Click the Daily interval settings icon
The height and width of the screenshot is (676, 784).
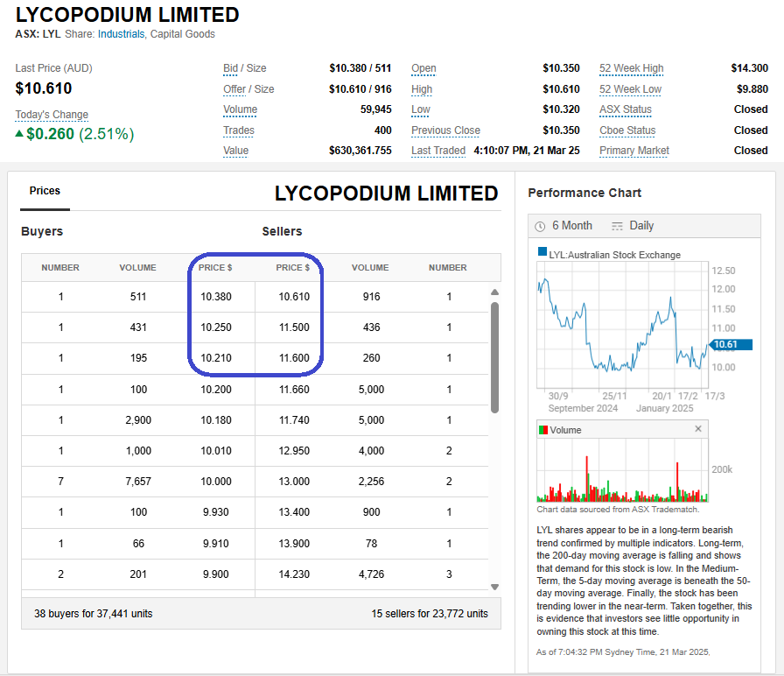pyautogui.click(x=618, y=226)
